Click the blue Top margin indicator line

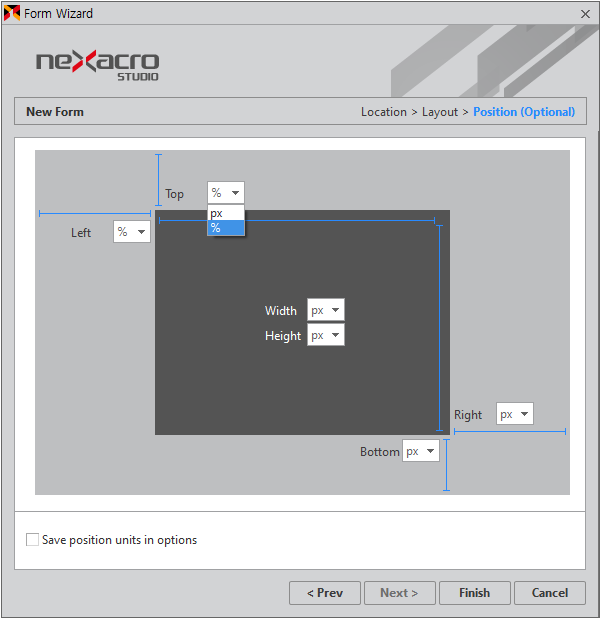point(159,178)
